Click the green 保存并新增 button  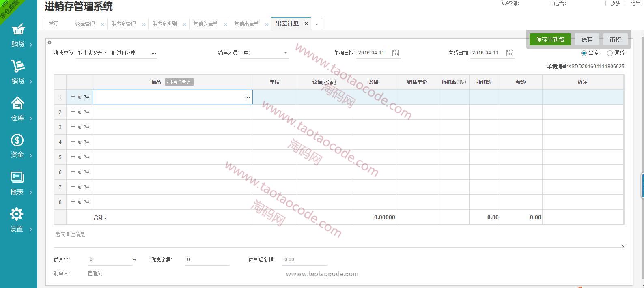(550, 39)
